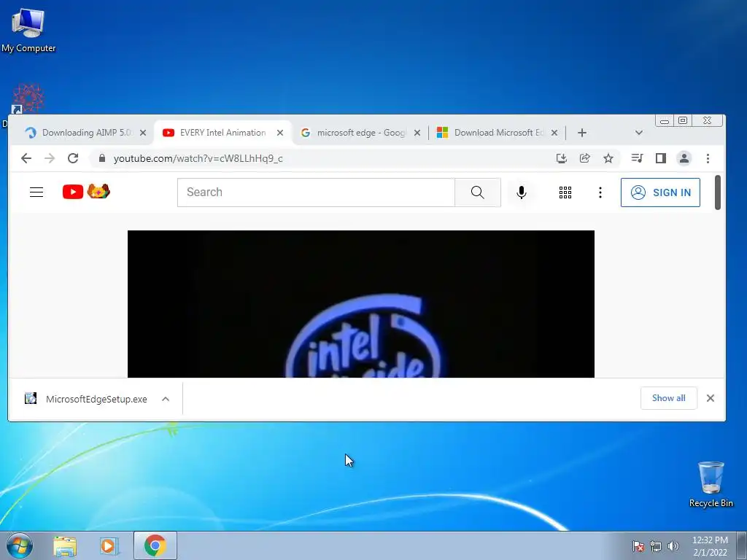Open the volume speaker tray icon
The height and width of the screenshot is (560, 747).
[673, 546]
